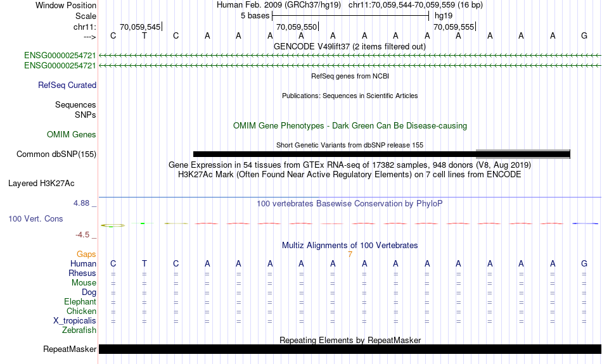This screenshot has height=364, width=602.
Task: Open 100 vertebrates Basewise Conservation by PhyloP title
Action: (350, 204)
